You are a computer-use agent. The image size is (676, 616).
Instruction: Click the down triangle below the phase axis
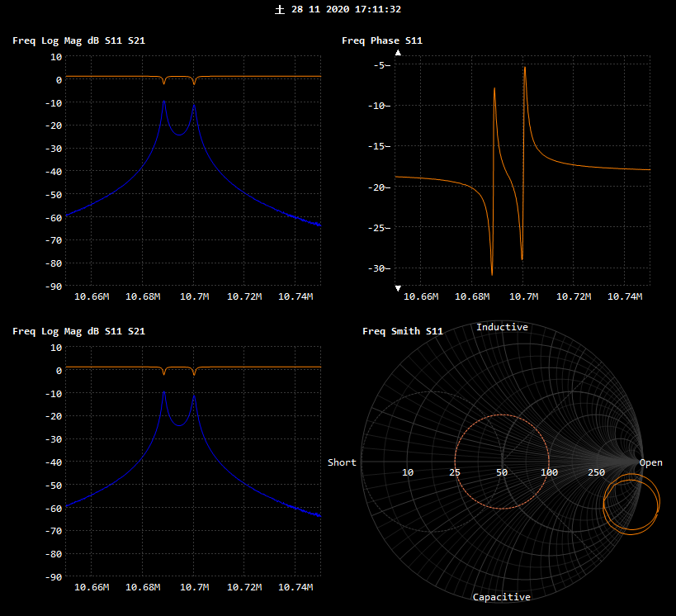pyautogui.click(x=399, y=288)
